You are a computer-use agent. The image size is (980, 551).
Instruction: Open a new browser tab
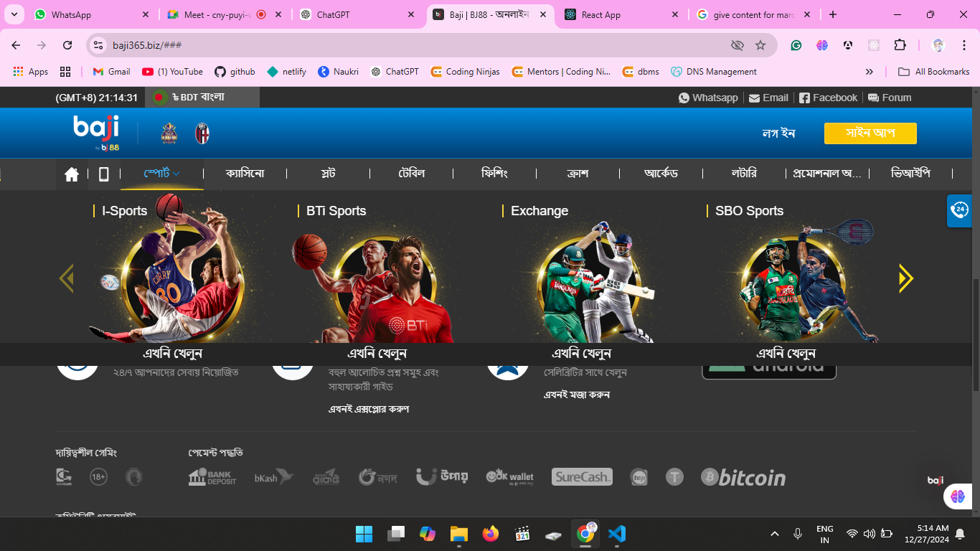point(832,14)
